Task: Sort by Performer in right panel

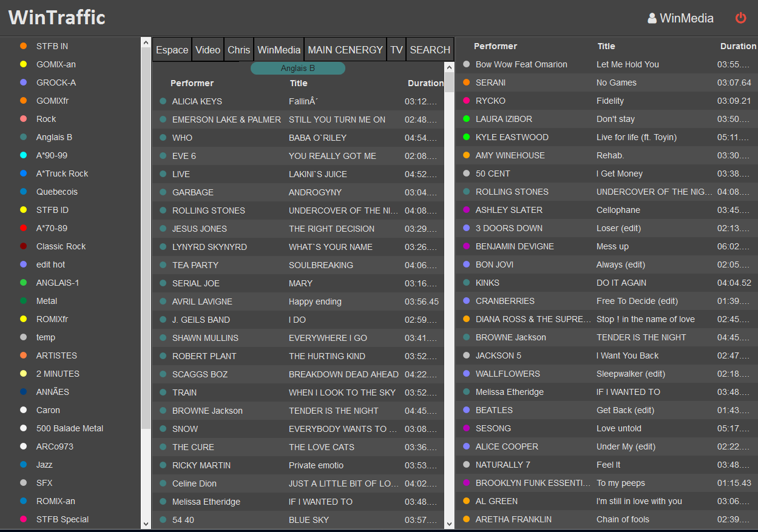Action: [x=495, y=46]
